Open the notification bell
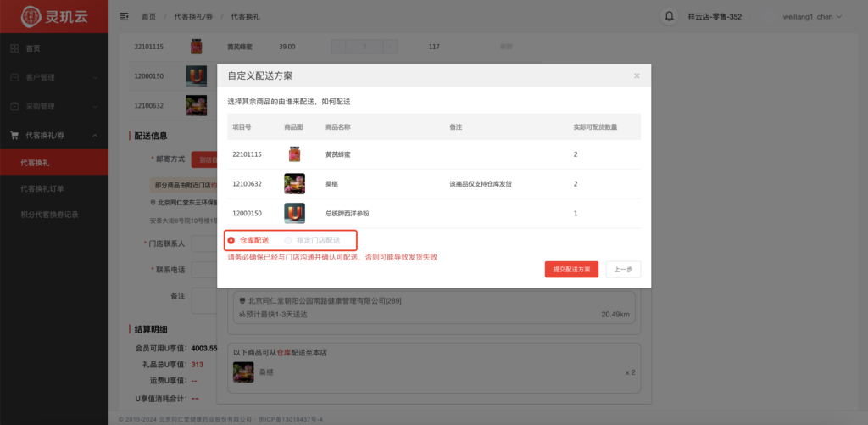The width and height of the screenshot is (868, 425). click(670, 17)
